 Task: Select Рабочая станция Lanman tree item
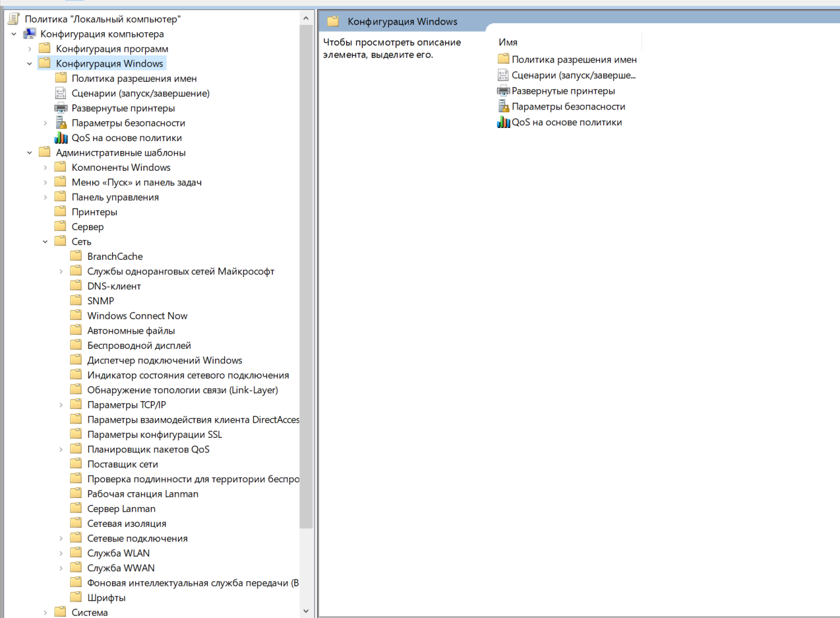coord(142,494)
